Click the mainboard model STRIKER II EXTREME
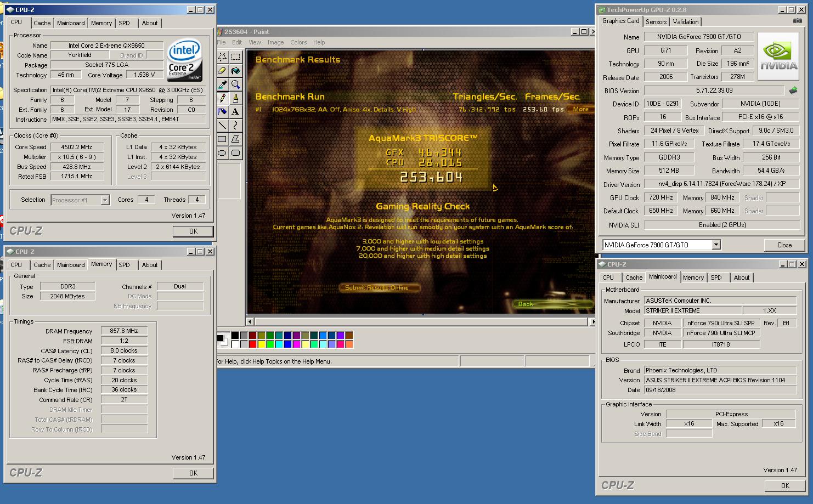This screenshot has height=504, width=813. [x=693, y=310]
